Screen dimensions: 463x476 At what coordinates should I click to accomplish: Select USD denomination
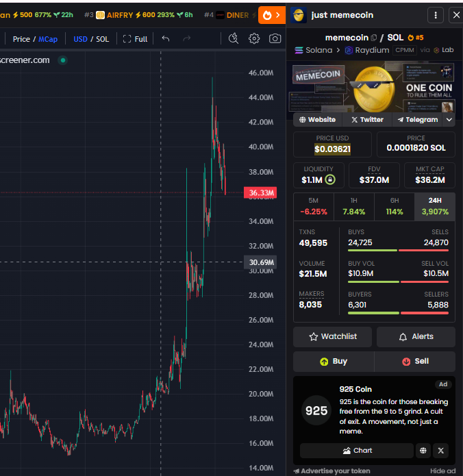tap(80, 39)
